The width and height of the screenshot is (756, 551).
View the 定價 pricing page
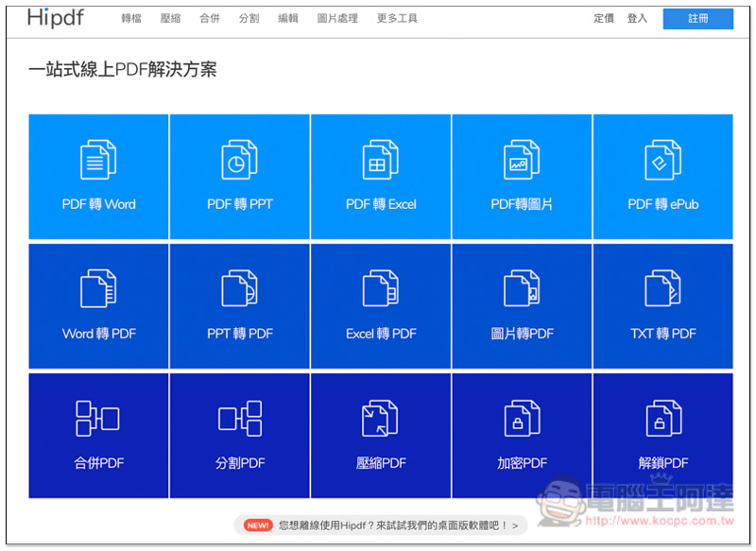pyautogui.click(x=604, y=18)
